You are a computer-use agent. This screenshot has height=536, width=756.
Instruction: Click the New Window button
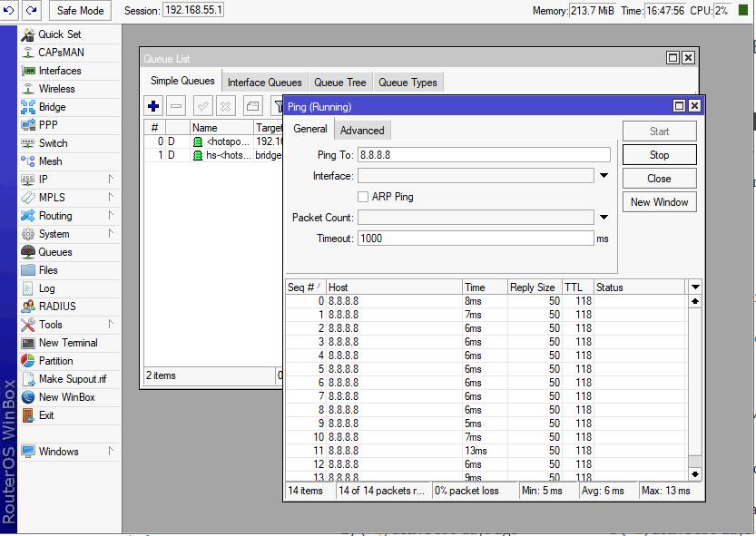(x=659, y=202)
